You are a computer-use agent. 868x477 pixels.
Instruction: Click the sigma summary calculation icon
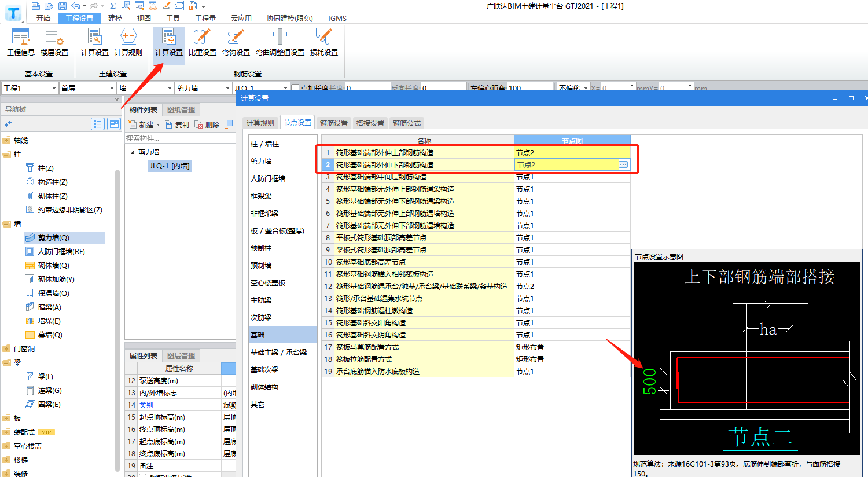coord(112,6)
